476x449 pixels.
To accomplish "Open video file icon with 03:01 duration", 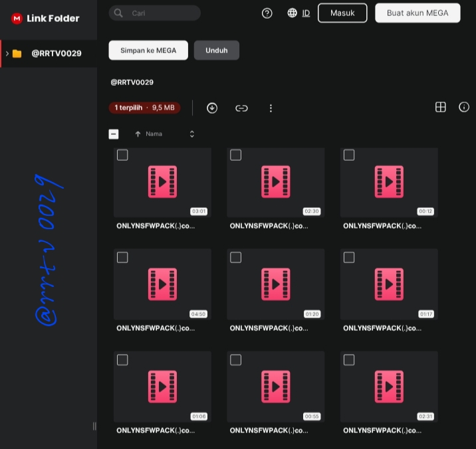I will coord(162,182).
